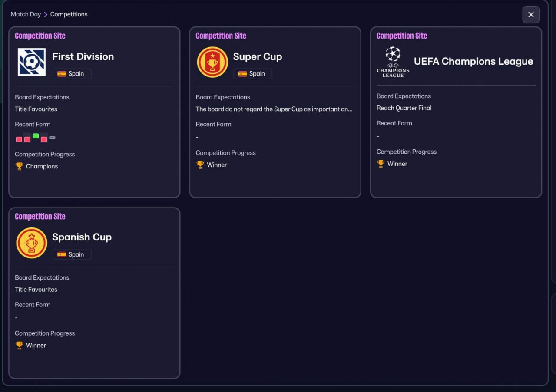
Task: Click the green win box in Recent Form
Action: click(36, 136)
